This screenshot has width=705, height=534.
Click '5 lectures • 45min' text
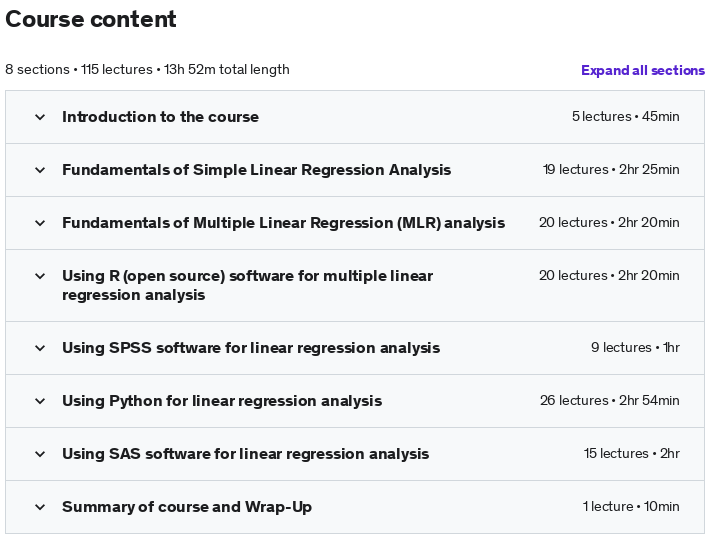[x=625, y=116]
